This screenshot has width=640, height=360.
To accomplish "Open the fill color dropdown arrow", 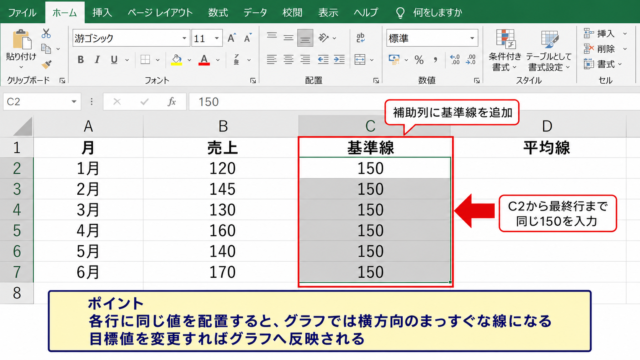I will [x=189, y=60].
